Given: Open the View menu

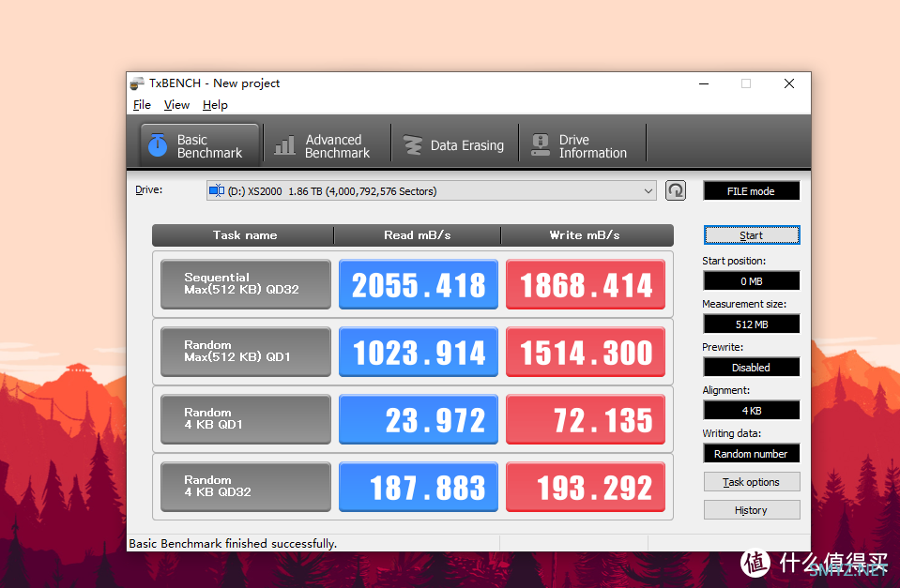Looking at the screenshot, I should [176, 105].
